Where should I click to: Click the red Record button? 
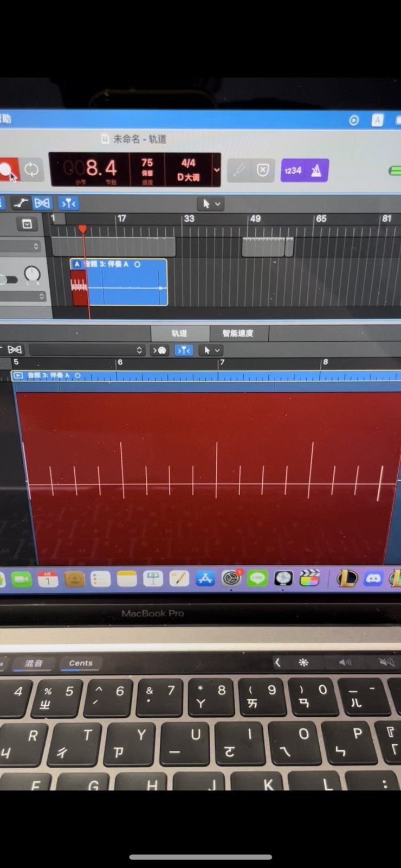(7, 169)
